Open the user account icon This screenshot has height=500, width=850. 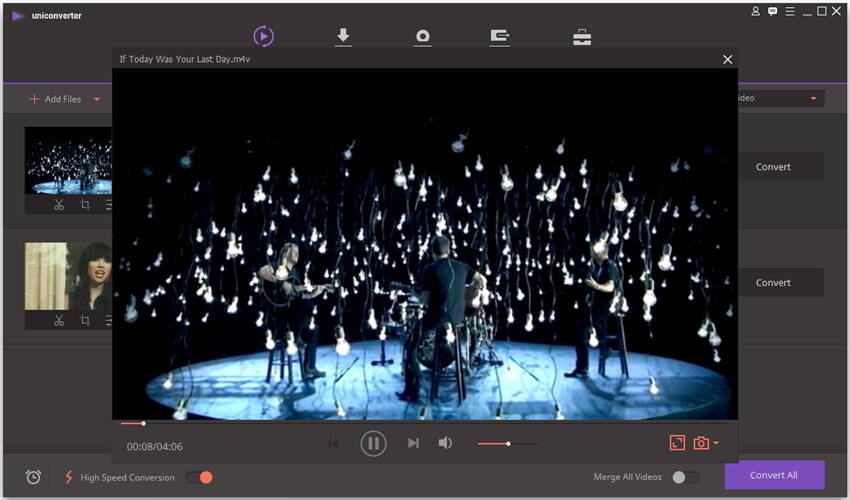coord(755,11)
